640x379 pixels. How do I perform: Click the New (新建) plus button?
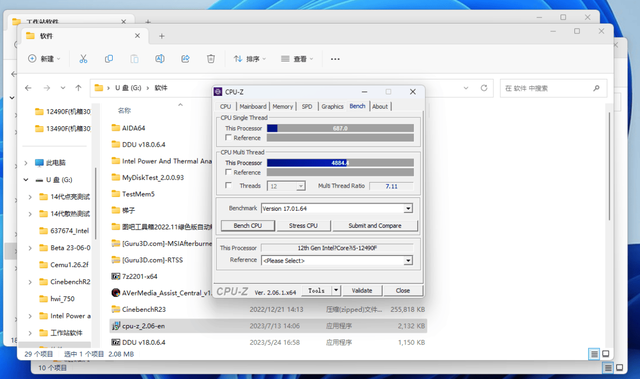click(44, 59)
